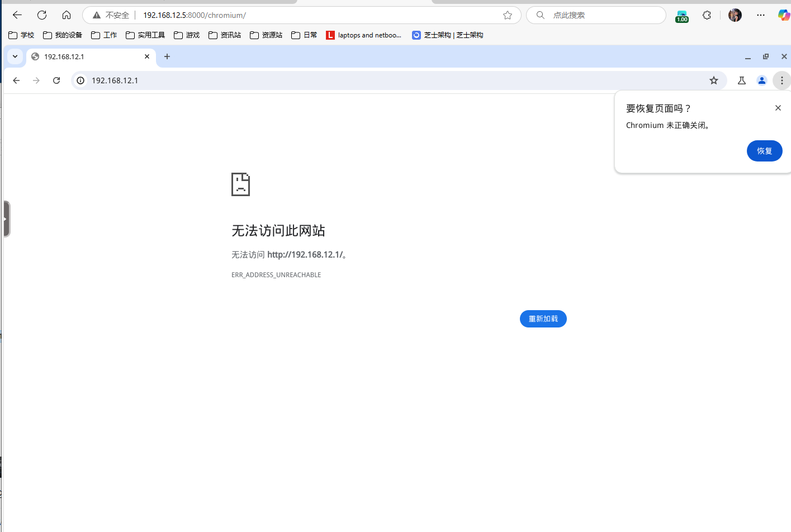Screen dimensions: 791x532
Task: Close the 192.168.12.1 tab
Action: [x=147, y=56]
